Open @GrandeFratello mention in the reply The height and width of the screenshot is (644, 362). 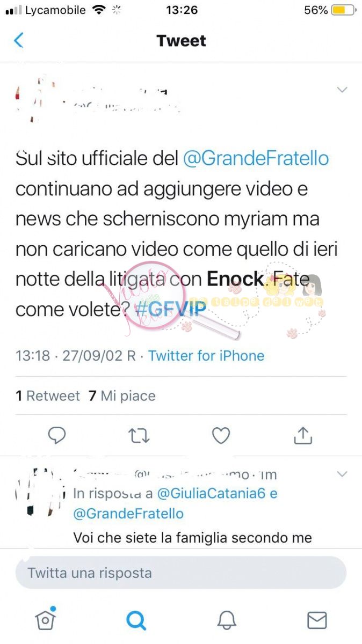pyautogui.click(x=128, y=514)
